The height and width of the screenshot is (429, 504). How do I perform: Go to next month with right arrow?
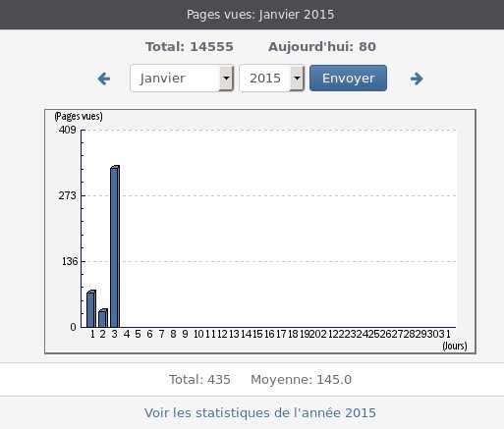[417, 79]
